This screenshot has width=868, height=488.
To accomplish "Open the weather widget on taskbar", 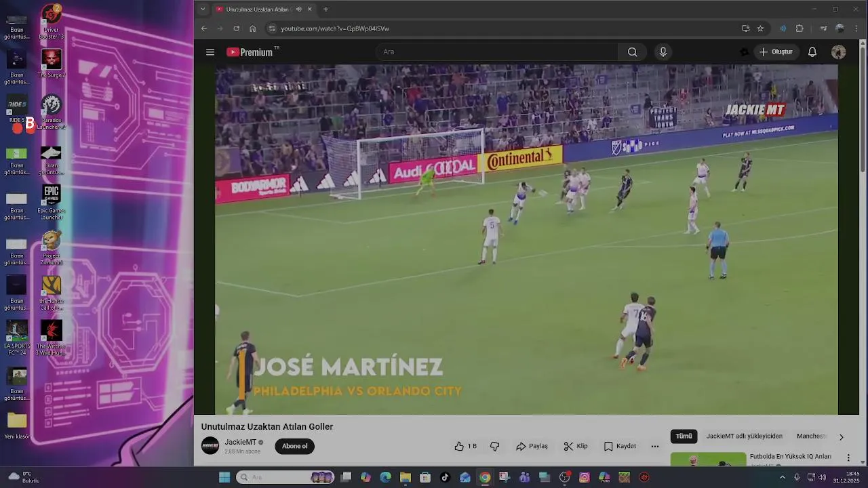I will (24, 477).
